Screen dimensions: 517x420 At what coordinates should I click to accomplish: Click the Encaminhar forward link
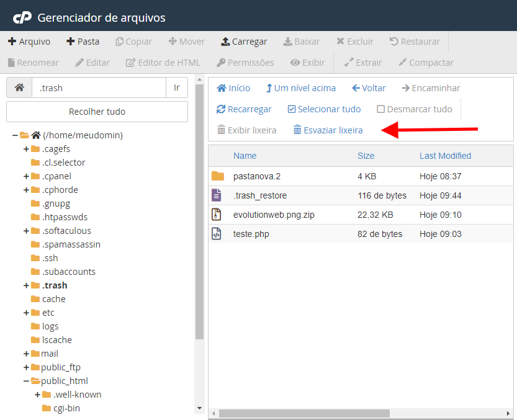tap(431, 88)
